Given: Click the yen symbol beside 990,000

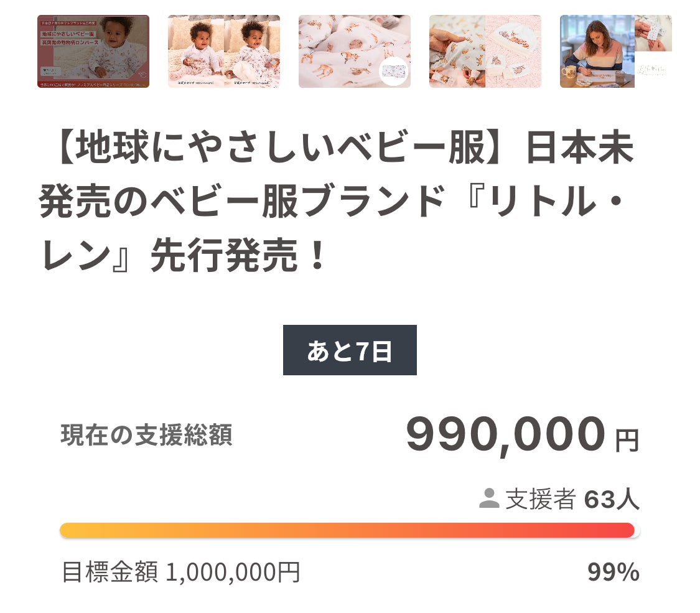Looking at the screenshot, I should [x=627, y=441].
